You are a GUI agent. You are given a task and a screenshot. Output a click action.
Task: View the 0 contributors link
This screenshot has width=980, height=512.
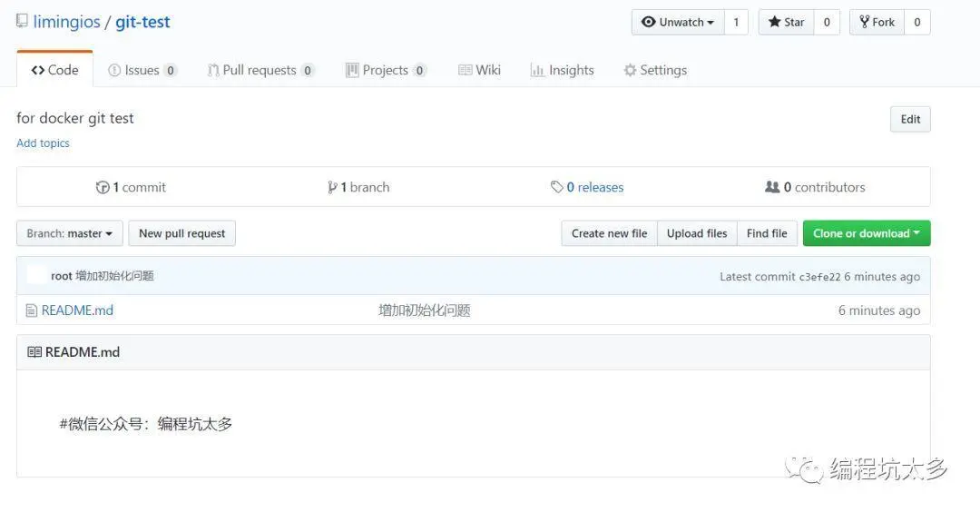(824, 187)
